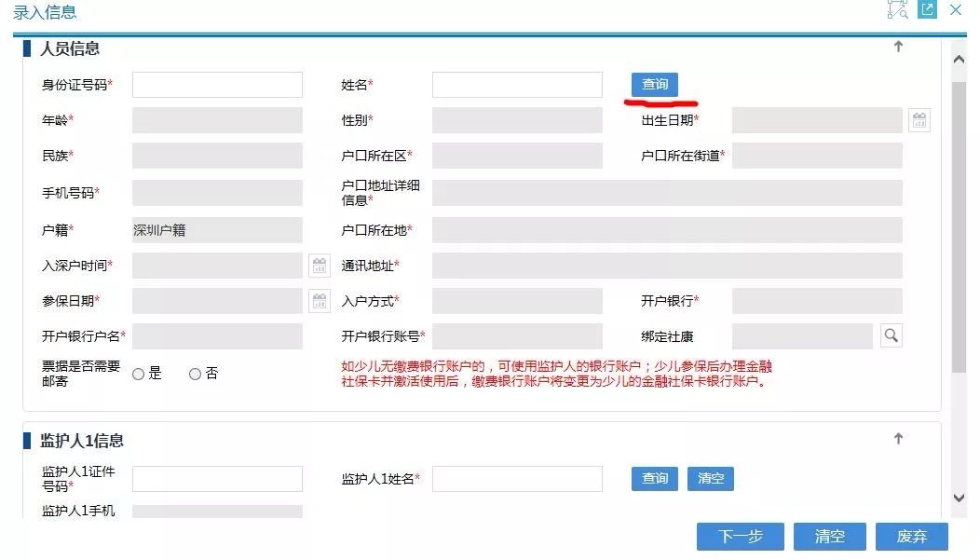Click the 手机号码 field
The width and height of the screenshot is (980, 560).
tap(217, 193)
